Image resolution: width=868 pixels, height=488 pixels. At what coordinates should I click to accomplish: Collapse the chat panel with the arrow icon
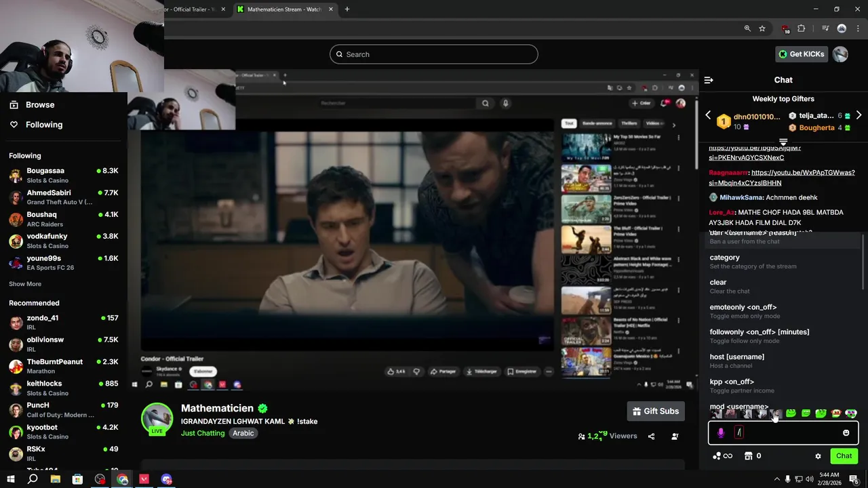click(x=709, y=80)
